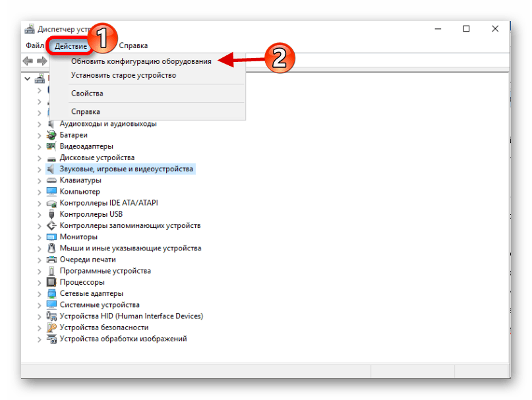532x400 pixels.
Task: Click the Компьютер monitor icon
Action: coord(51,192)
